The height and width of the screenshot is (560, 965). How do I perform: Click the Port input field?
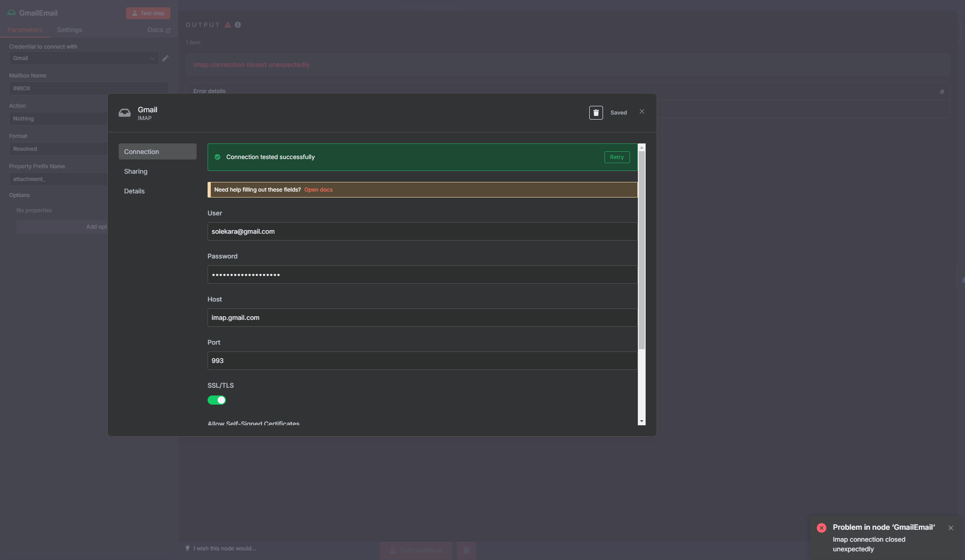[422, 361]
